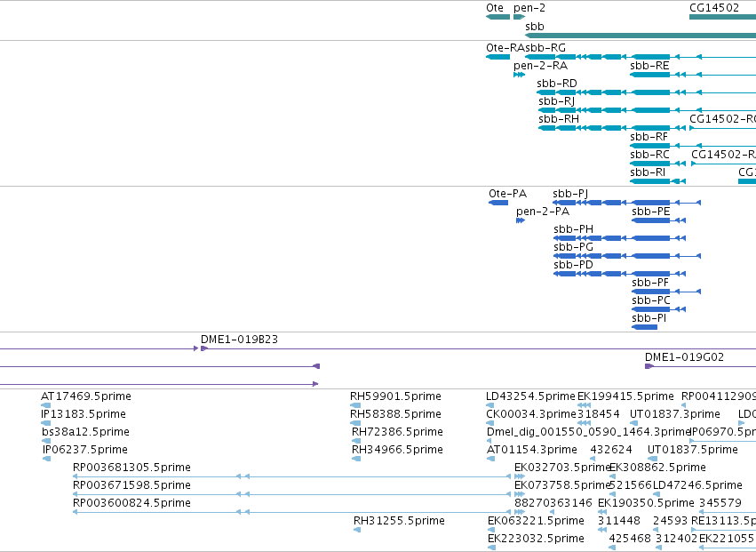Select the 432624 EST label

pyautogui.click(x=611, y=450)
